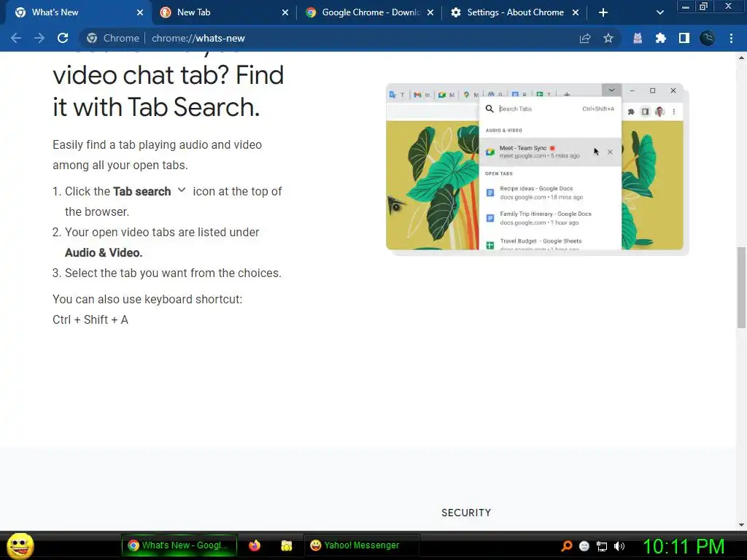Open the Chrome three-dot menu
Viewport: 747px width, 560px height.
[x=731, y=38]
